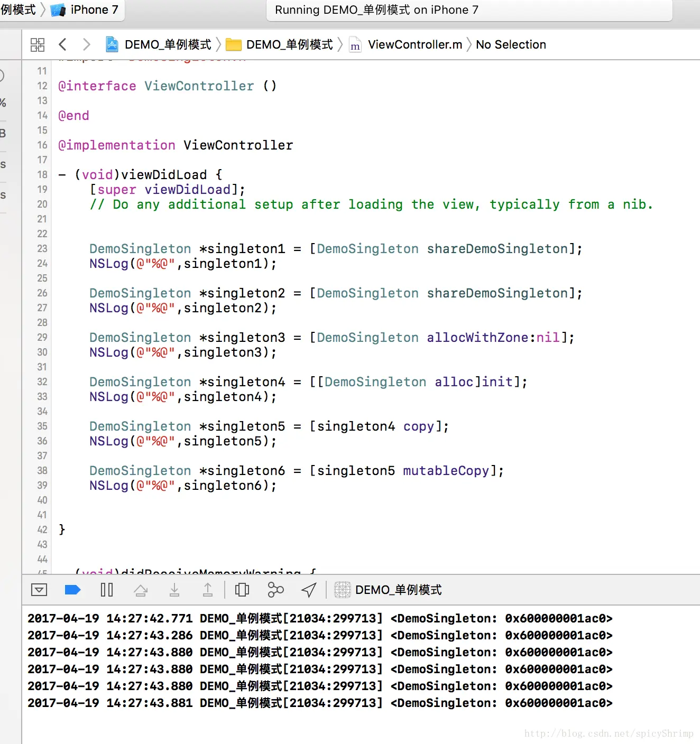Pause program execution in the debug bar
Viewport: 700px width, 744px height.
(x=107, y=590)
